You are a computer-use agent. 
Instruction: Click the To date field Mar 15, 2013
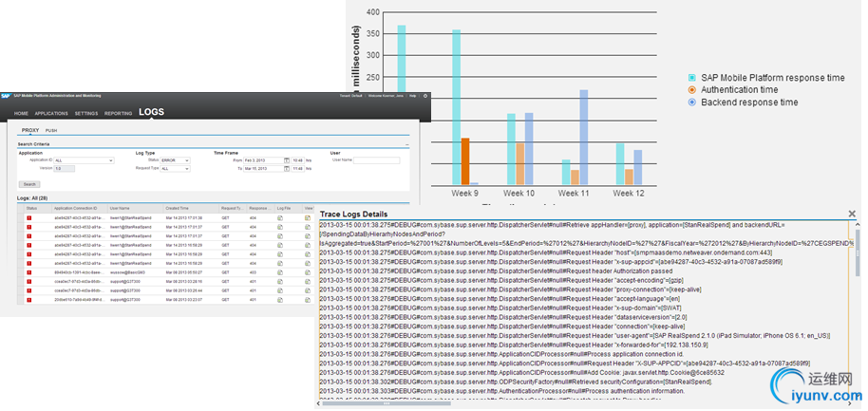point(263,169)
